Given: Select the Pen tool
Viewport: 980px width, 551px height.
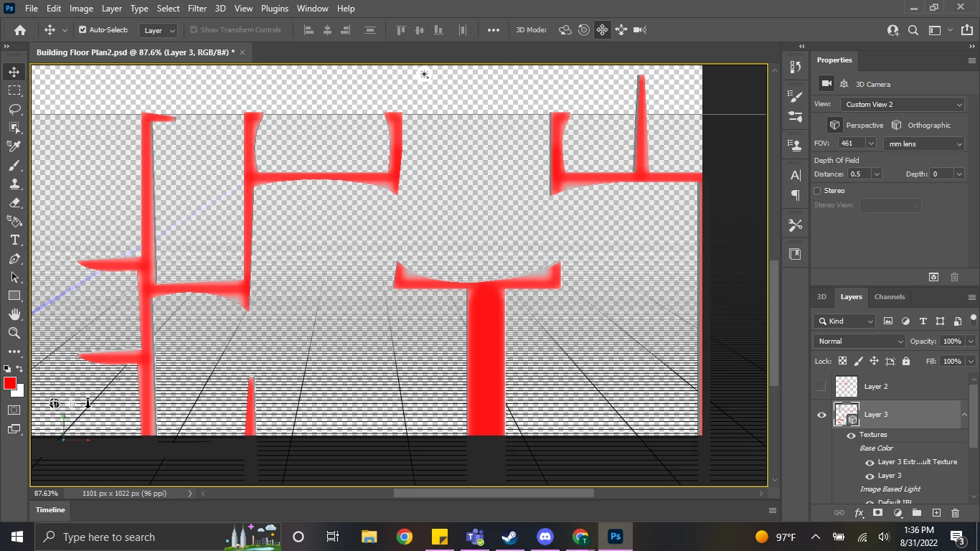Looking at the screenshot, I should (14, 258).
